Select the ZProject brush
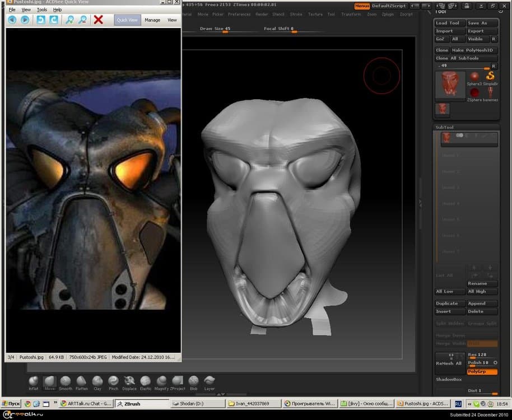The width and height of the screenshot is (512, 420). pyautogui.click(x=178, y=381)
